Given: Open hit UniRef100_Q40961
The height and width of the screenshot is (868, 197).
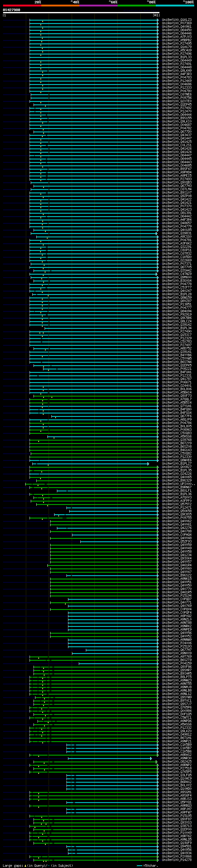Looking at the screenshot, I should (x=177, y=26).
